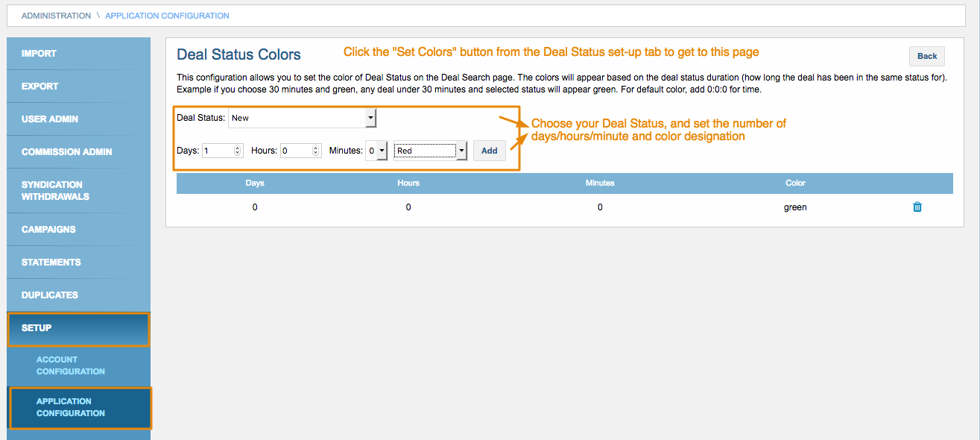This screenshot has height=440, width=980.
Task: Click Application Configuration in the breadcrumb
Action: point(167,16)
